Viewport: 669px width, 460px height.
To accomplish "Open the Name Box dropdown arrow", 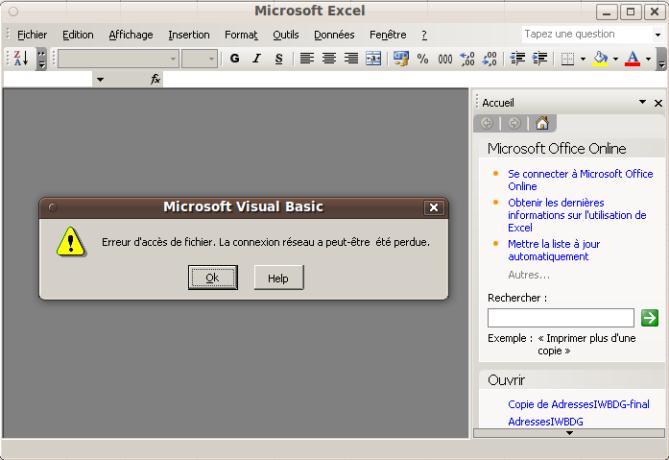I will tap(100, 79).
